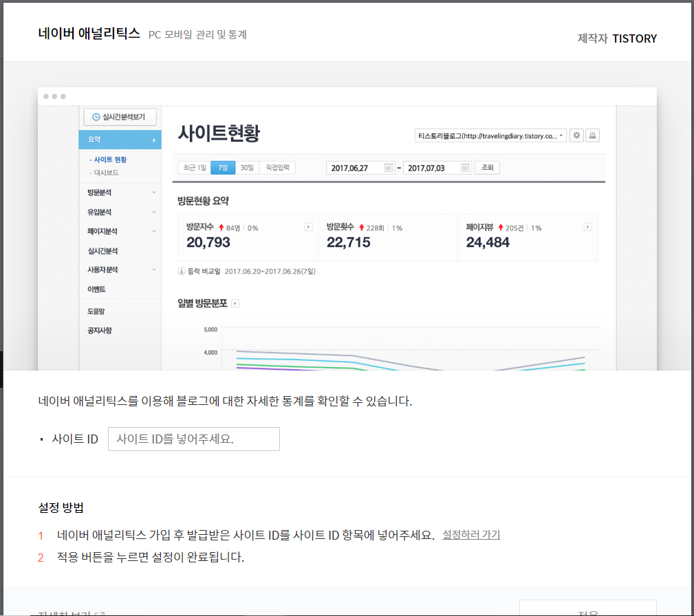Click the 실시간분석보기 button label
Image resolution: width=694 pixels, height=616 pixels.
[124, 117]
